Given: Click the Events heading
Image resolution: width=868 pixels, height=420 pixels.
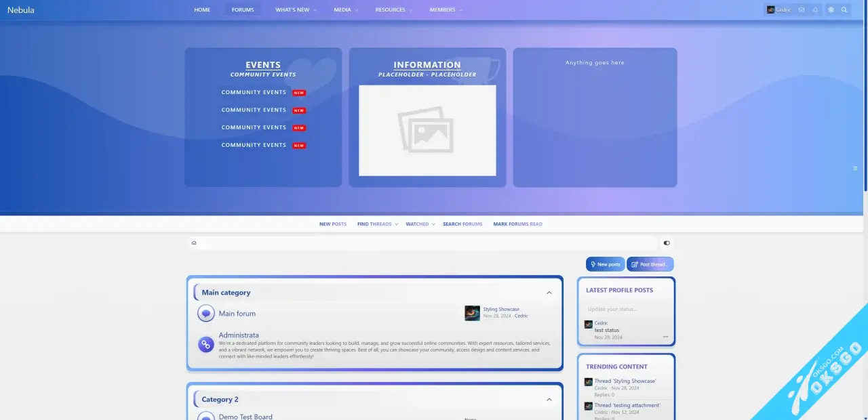Looking at the screenshot, I should (x=263, y=65).
